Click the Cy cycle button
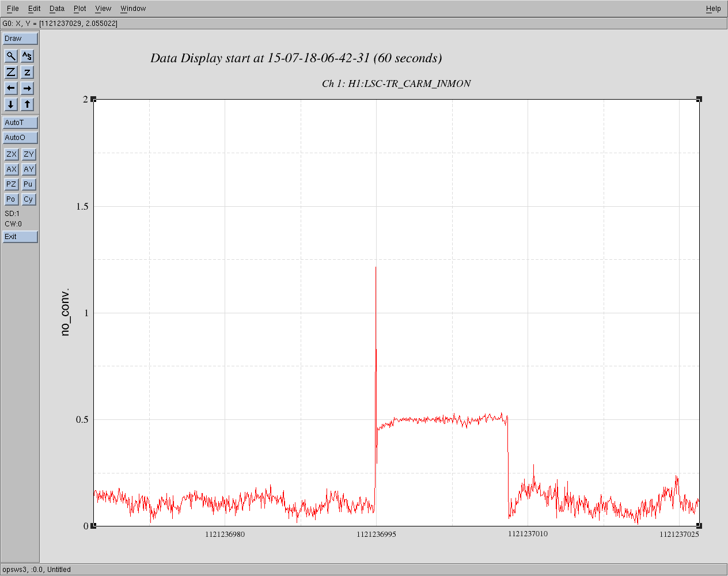The height and width of the screenshot is (576, 728). tap(29, 199)
